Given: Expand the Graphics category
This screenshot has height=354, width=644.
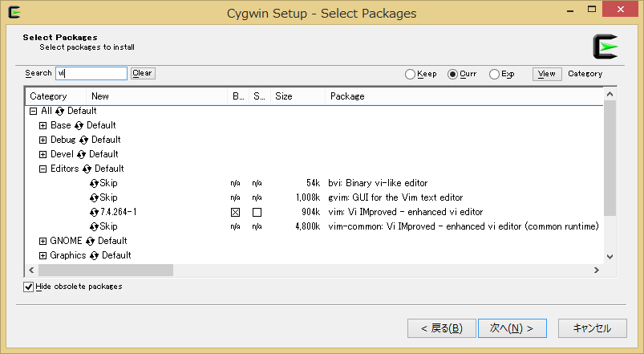Looking at the screenshot, I should click(43, 255).
